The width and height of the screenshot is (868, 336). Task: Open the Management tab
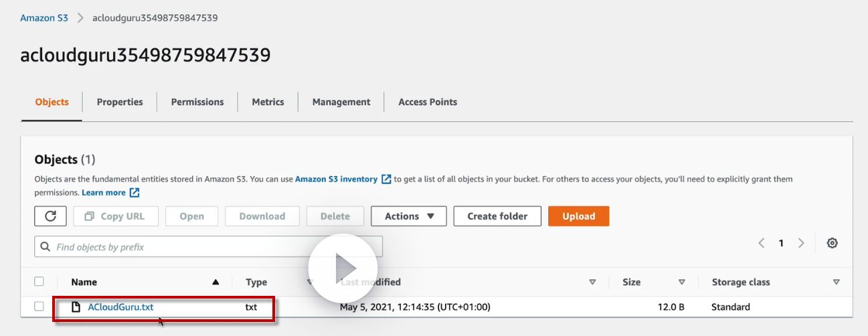click(x=341, y=102)
